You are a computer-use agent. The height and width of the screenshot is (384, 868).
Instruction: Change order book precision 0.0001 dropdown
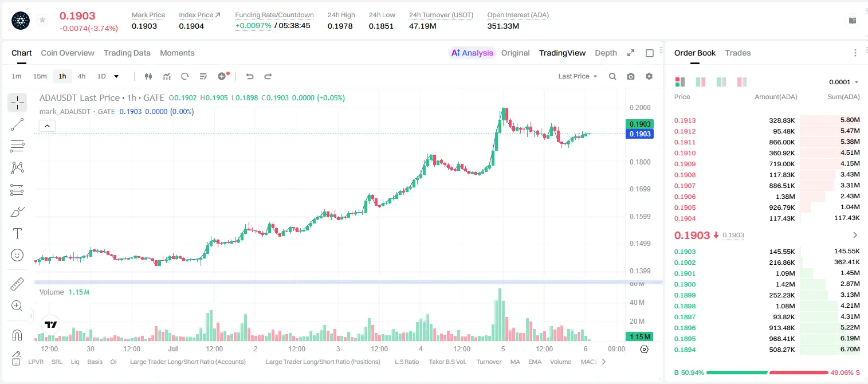click(x=843, y=82)
